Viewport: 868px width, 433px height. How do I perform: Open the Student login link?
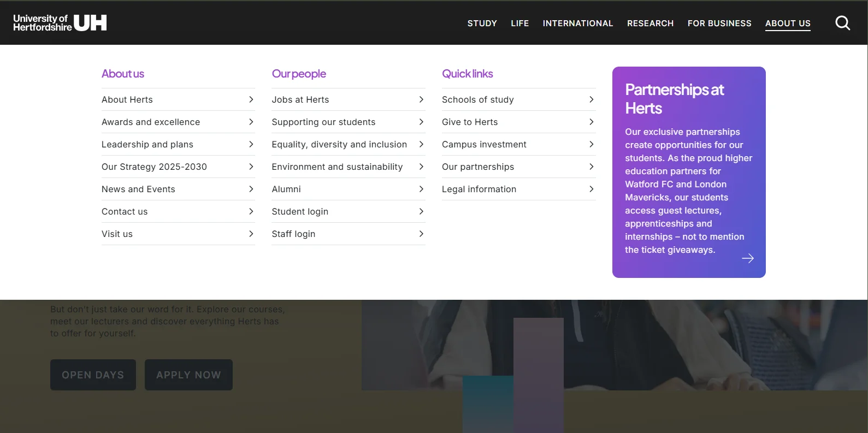(349, 211)
